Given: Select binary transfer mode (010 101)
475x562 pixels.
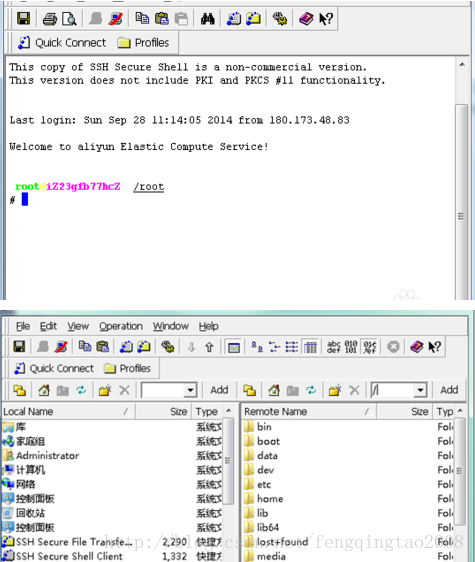Looking at the screenshot, I should pyautogui.click(x=351, y=347).
